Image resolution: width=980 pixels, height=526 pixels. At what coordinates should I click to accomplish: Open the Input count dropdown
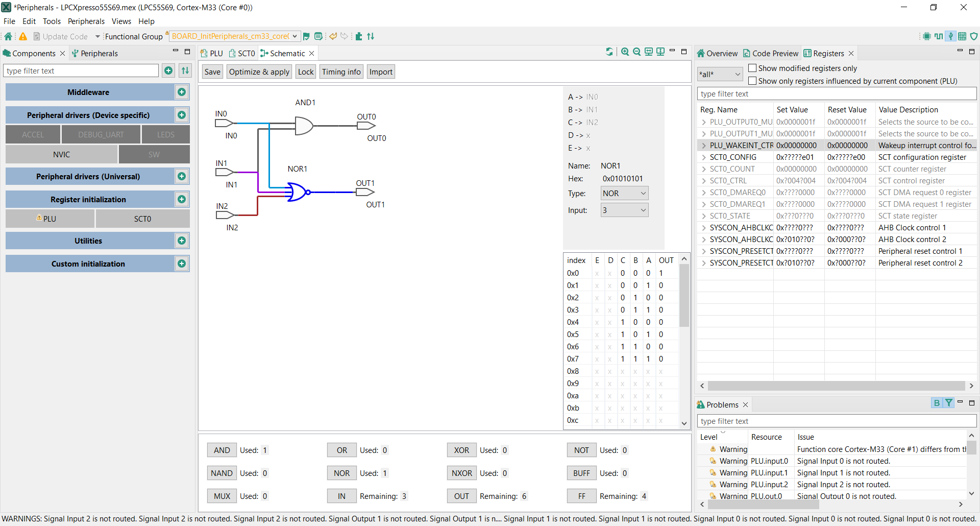(x=624, y=210)
